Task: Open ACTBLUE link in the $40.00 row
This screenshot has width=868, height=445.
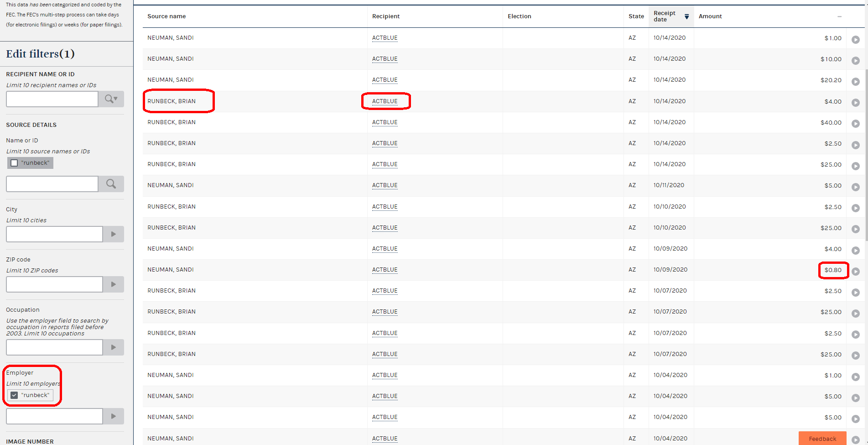Action: (x=385, y=122)
